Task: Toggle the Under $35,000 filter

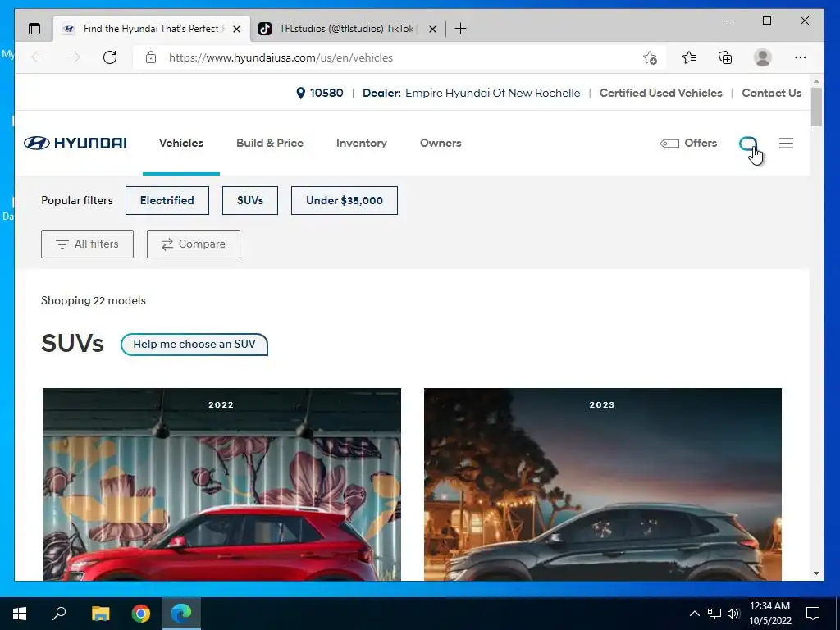Action: click(x=345, y=200)
